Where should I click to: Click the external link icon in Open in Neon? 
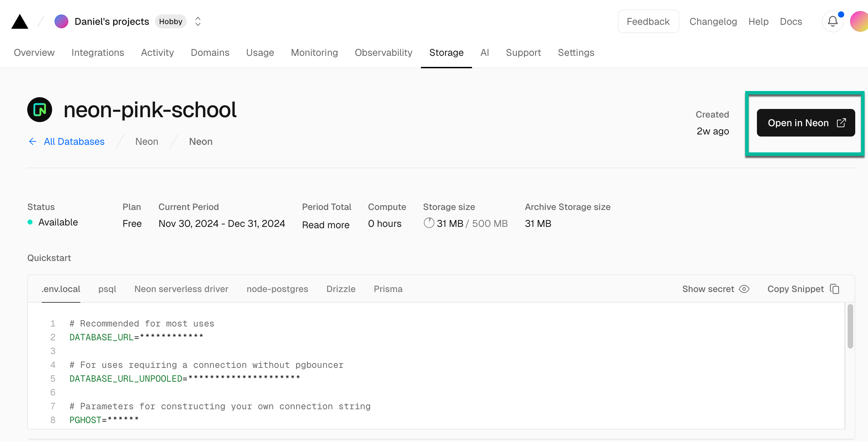click(841, 123)
